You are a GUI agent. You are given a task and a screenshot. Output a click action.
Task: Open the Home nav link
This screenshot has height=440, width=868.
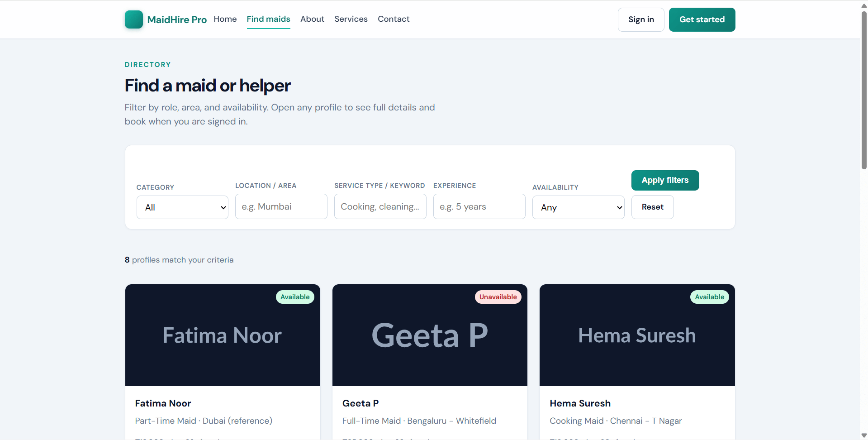[225, 19]
